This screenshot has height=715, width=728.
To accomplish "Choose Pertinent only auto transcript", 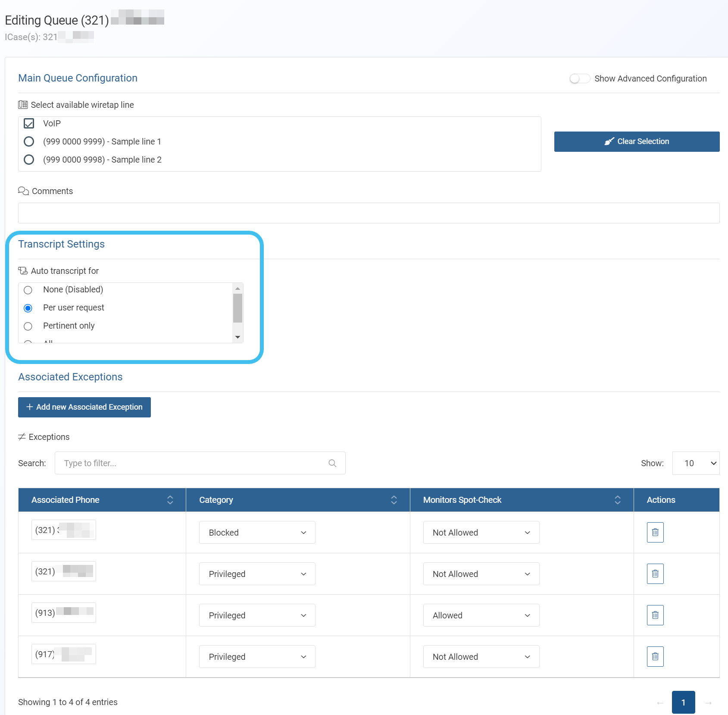I will (28, 326).
